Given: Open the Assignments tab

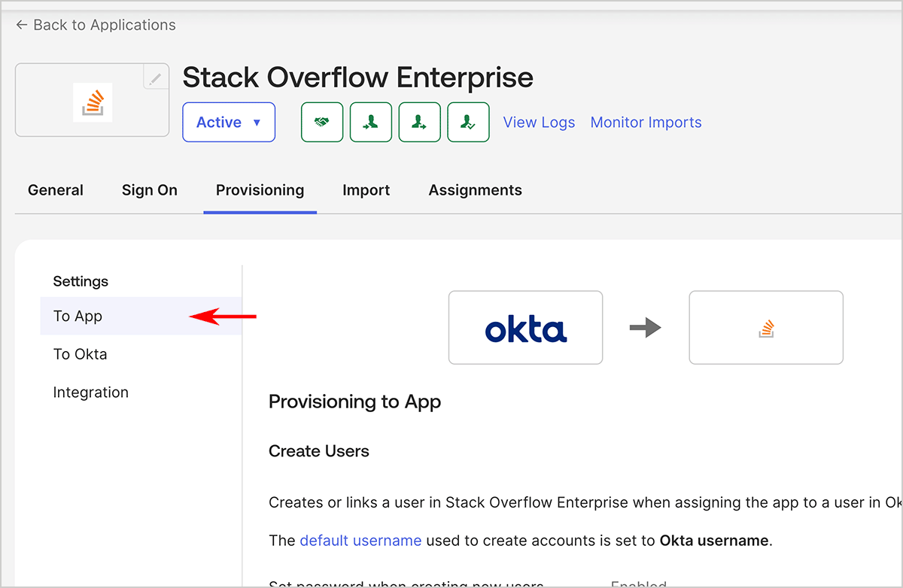Looking at the screenshot, I should 475,190.
